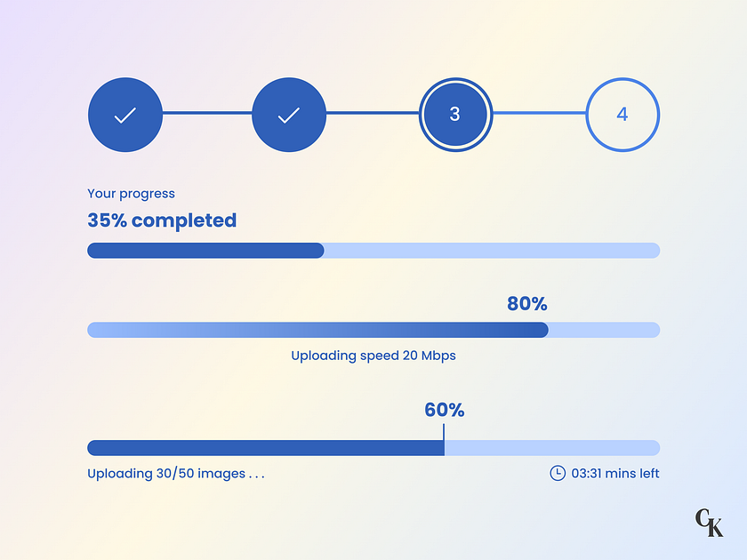Expand the 60% image upload details
Image resolution: width=747 pixels, height=560 pixels.
373,447
